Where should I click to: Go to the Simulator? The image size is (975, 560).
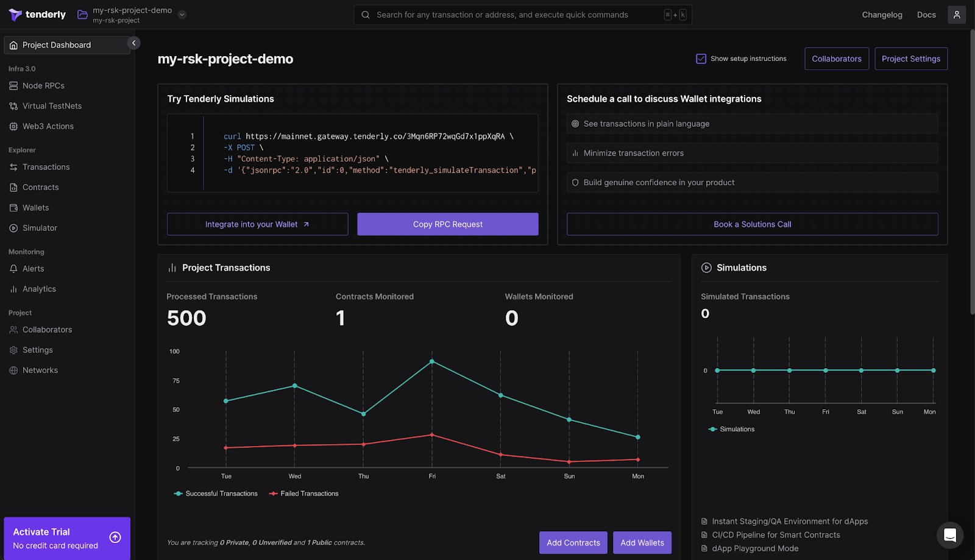[39, 228]
